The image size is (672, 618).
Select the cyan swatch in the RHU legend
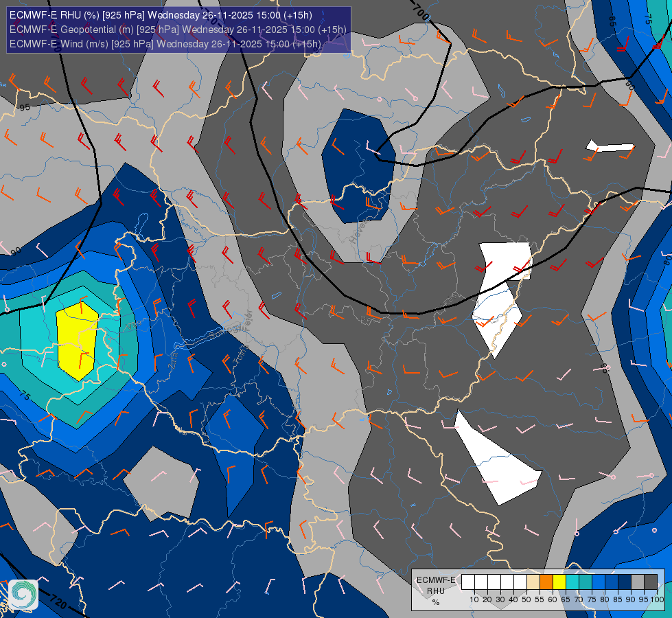click(572, 582)
